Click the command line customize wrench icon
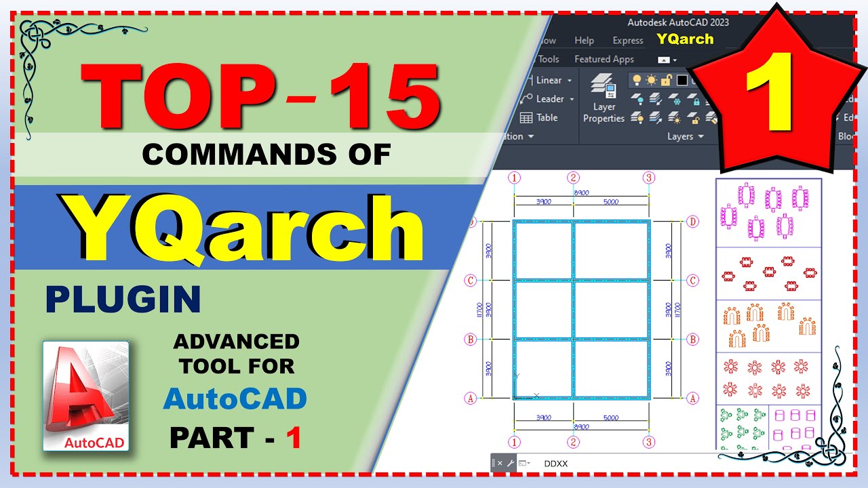The image size is (868, 488). [511, 464]
